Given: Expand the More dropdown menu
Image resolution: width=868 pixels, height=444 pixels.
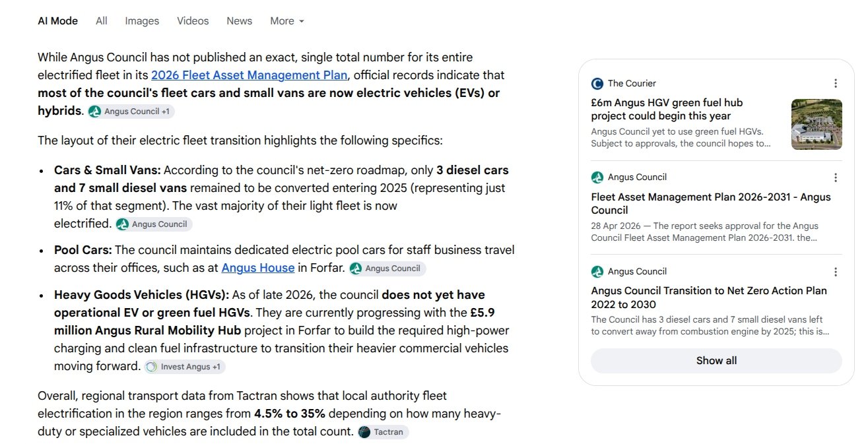Looking at the screenshot, I should point(287,21).
